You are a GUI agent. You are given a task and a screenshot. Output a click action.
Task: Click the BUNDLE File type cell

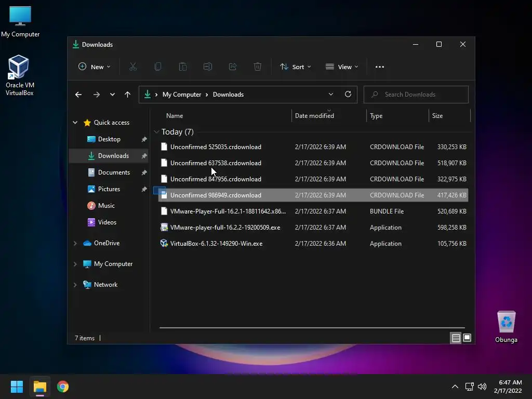coord(387,211)
